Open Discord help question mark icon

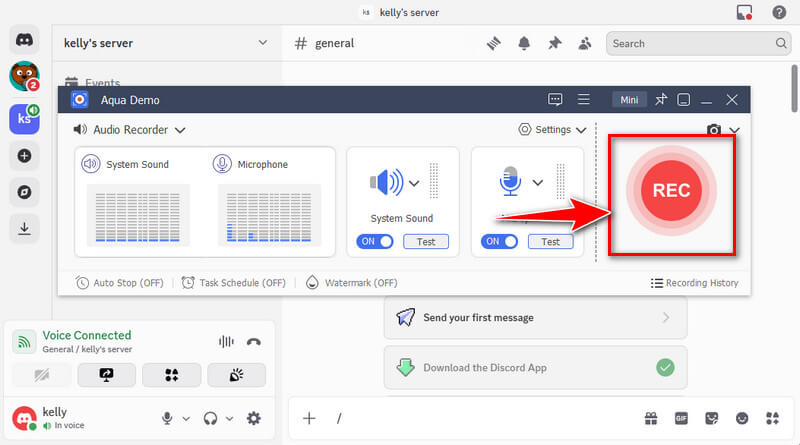(x=779, y=12)
